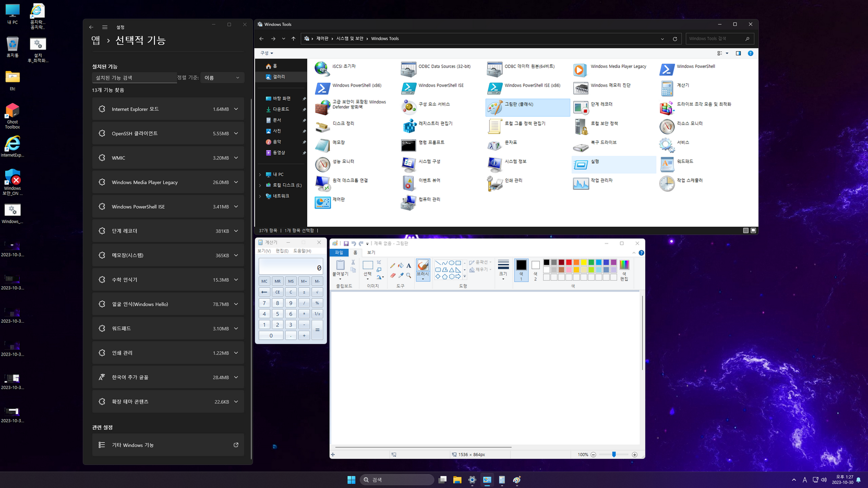868x488 pixels.
Task: Choose the oval shape in Paint shapes gallery
Action: coord(452,263)
